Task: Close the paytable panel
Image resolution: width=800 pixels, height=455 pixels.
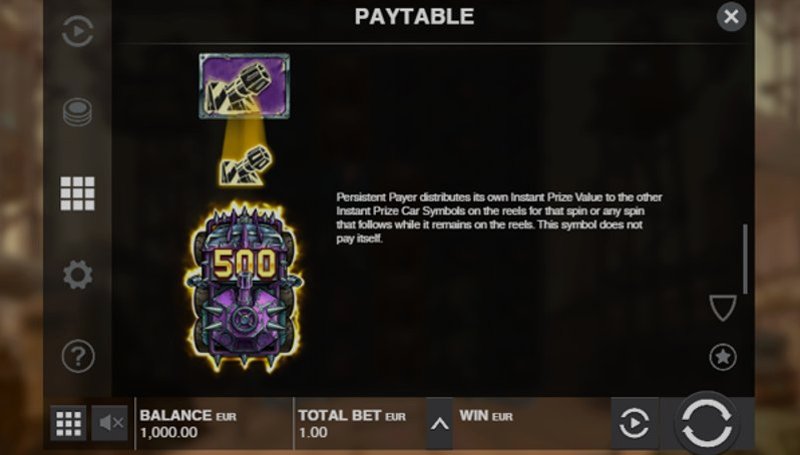Action: pyautogui.click(x=731, y=17)
